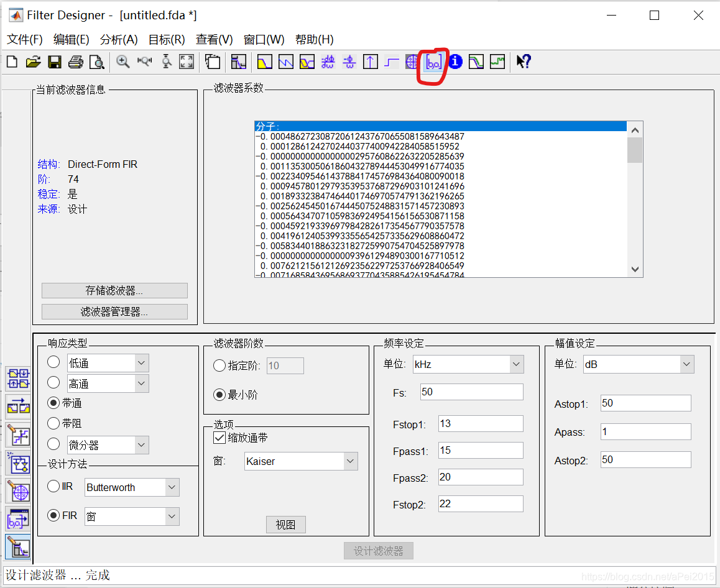Select the 微分器 response type radio button
Image resolution: width=720 pixels, height=588 pixels.
53,444
